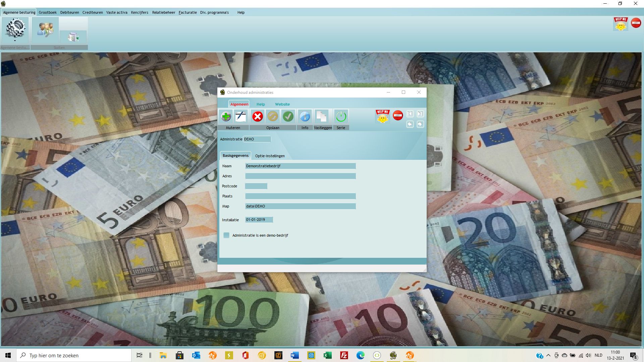Show hidden system tray icons chevron
This screenshot has width=644, height=362.
coord(548,355)
